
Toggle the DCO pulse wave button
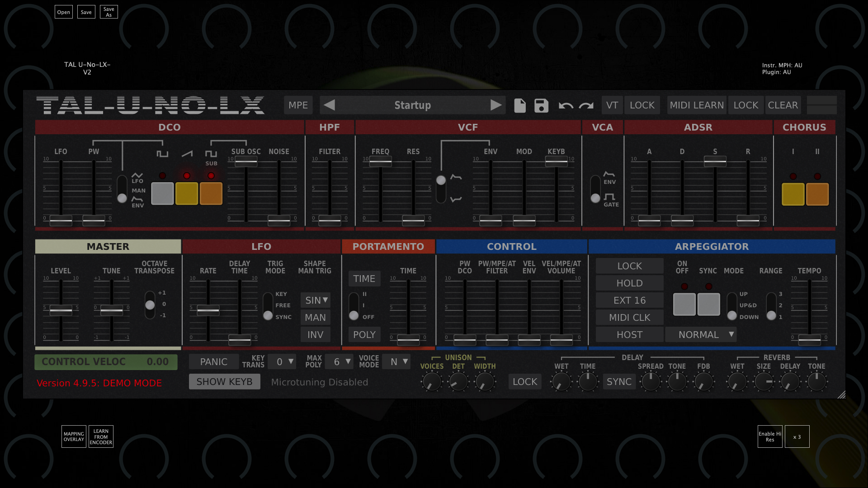[x=162, y=193]
